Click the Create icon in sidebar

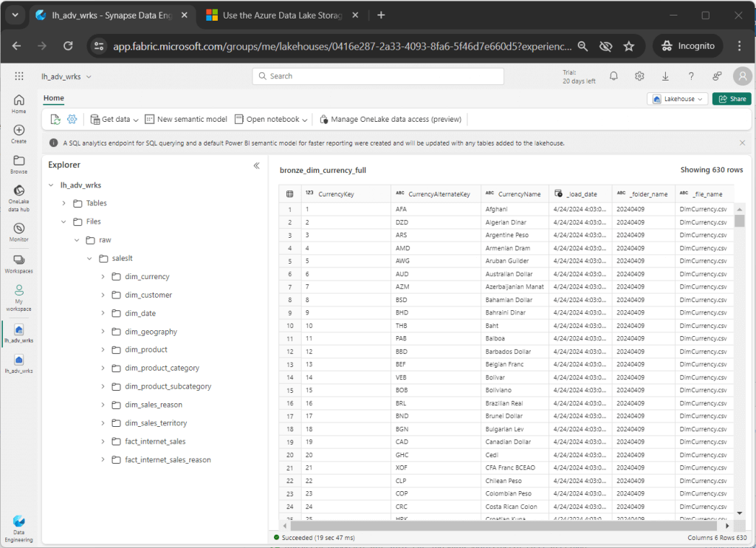[x=19, y=134]
